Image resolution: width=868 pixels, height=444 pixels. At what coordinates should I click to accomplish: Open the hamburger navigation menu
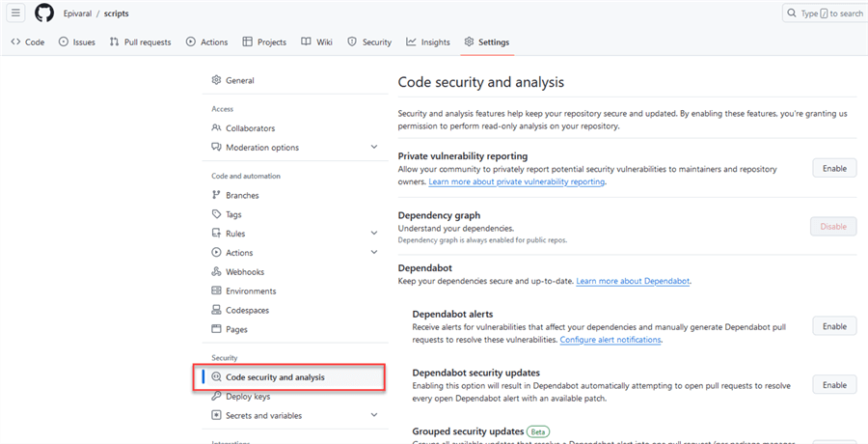click(x=16, y=14)
